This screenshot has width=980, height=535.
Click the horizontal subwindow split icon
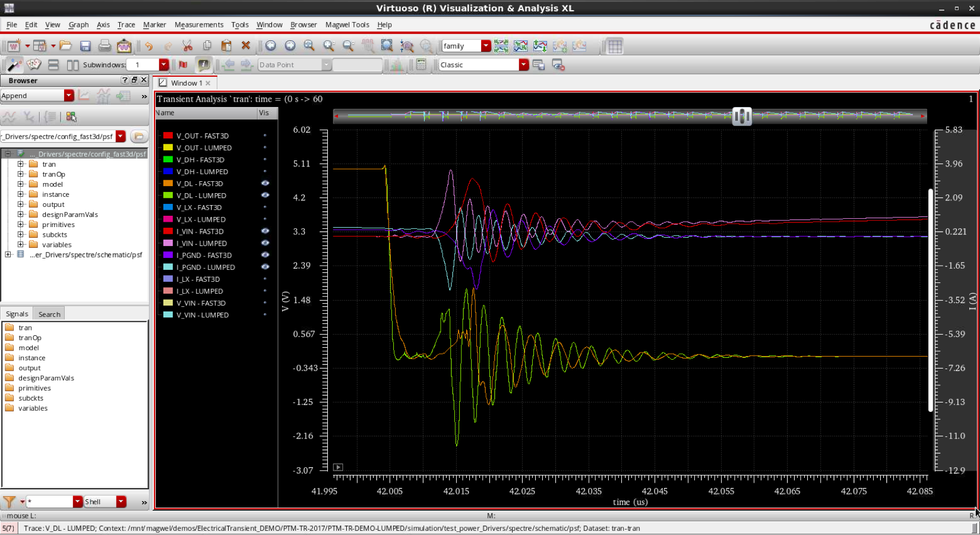point(53,65)
